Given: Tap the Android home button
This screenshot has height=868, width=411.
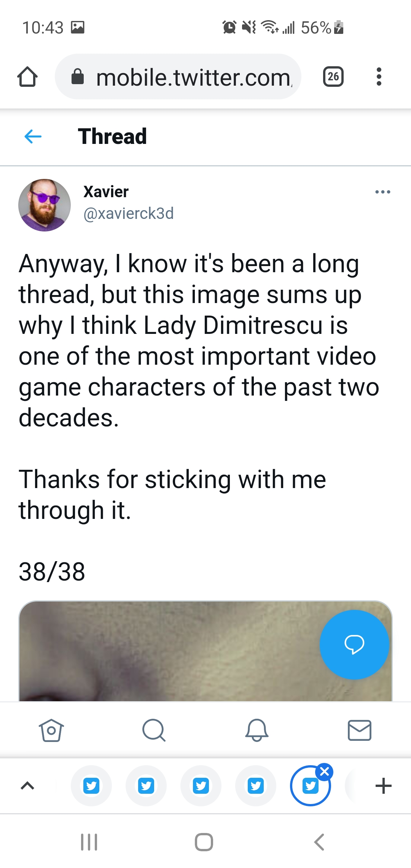Looking at the screenshot, I should pyautogui.click(x=204, y=842).
